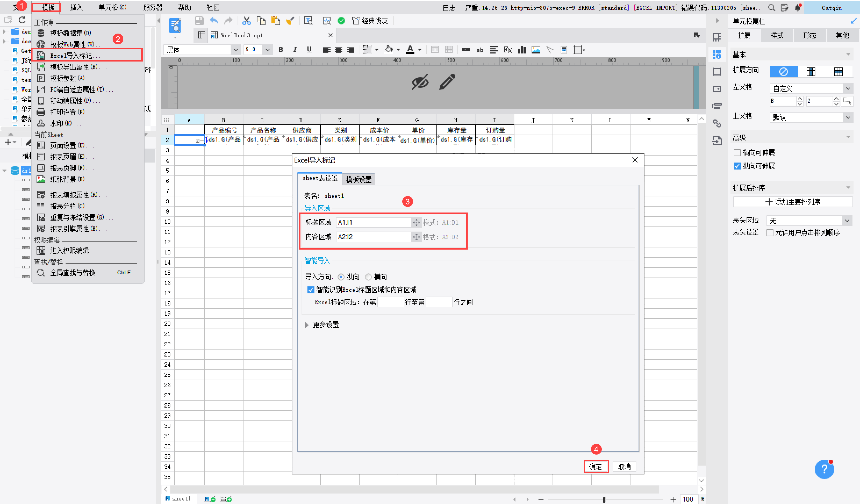The height and width of the screenshot is (504, 860).
Task: Expand the 更多设置 section
Action: point(307,325)
